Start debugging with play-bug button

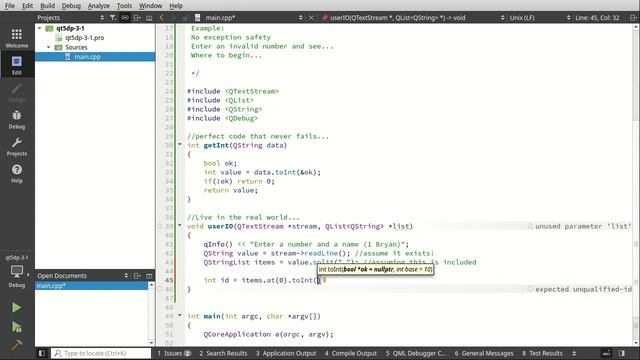[17, 327]
